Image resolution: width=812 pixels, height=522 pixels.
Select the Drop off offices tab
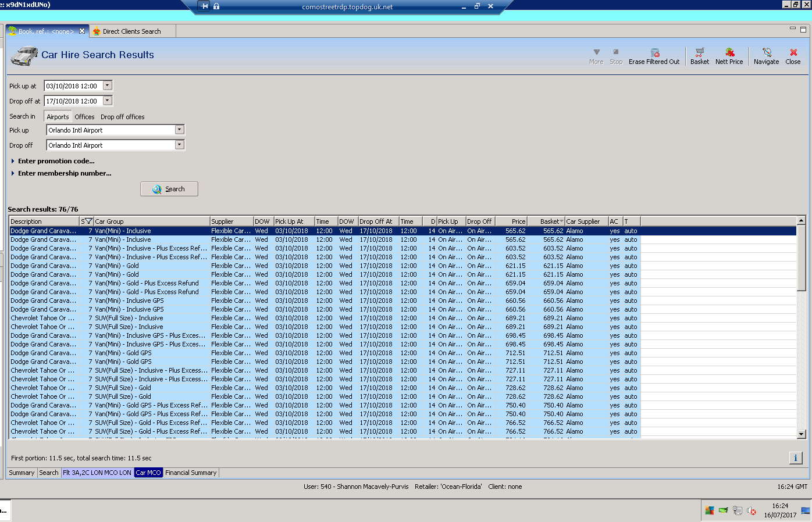[x=123, y=117]
